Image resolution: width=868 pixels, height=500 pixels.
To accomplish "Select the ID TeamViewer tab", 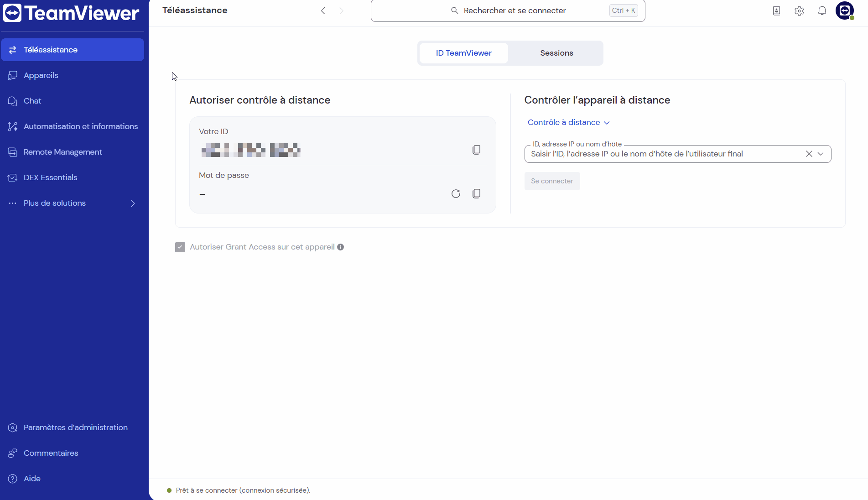I will tap(463, 53).
